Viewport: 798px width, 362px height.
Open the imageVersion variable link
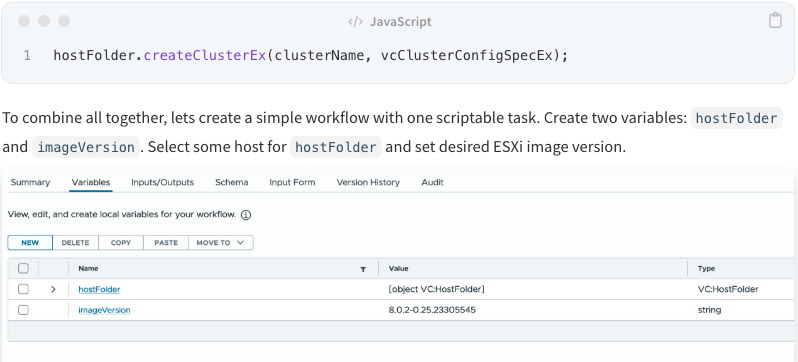[104, 310]
